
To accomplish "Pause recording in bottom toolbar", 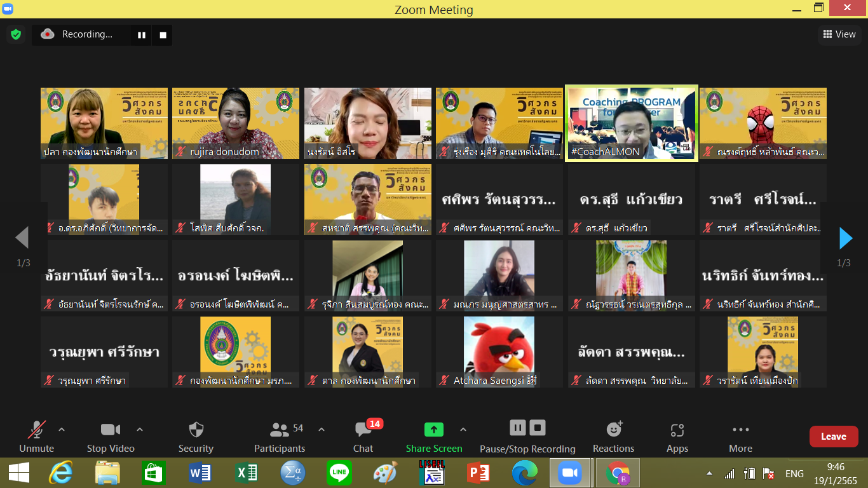I will (518, 428).
